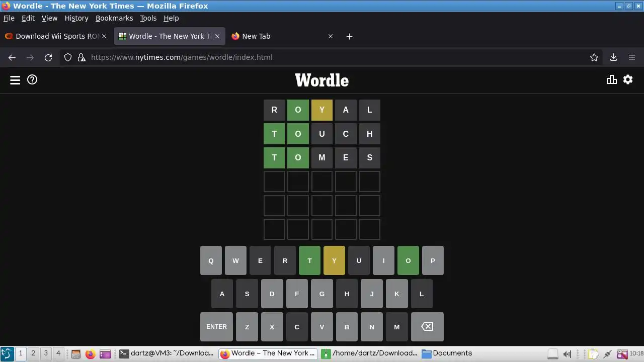The image size is (644, 362).
Task: Click the Q key on Wordle keyboard
Action: click(x=211, y=260)
